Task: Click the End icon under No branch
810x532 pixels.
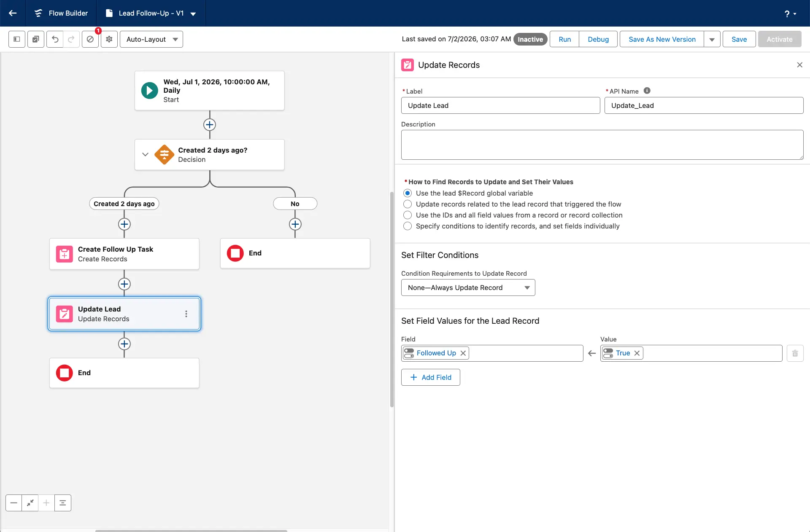Action: point(235,253)
